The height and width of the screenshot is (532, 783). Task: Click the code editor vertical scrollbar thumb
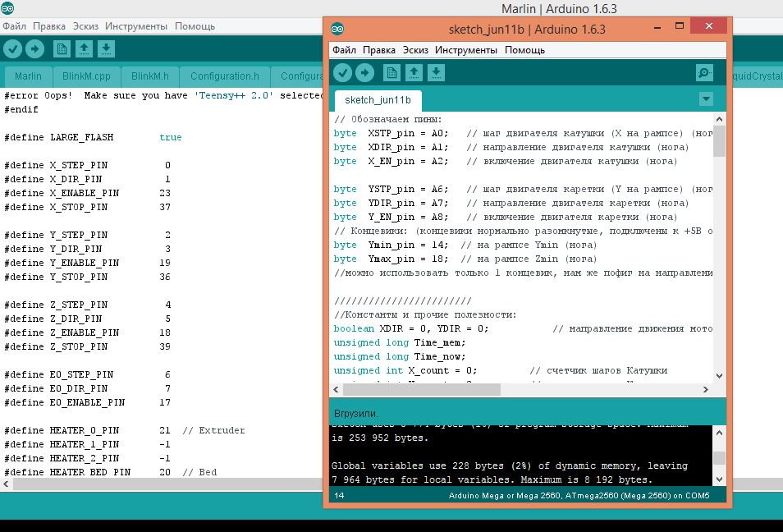click(x=719, y=141)
